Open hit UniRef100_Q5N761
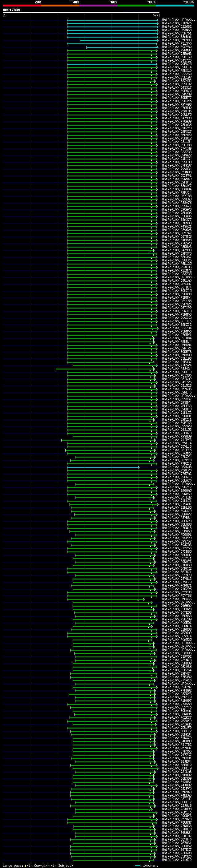 (177, 33)
